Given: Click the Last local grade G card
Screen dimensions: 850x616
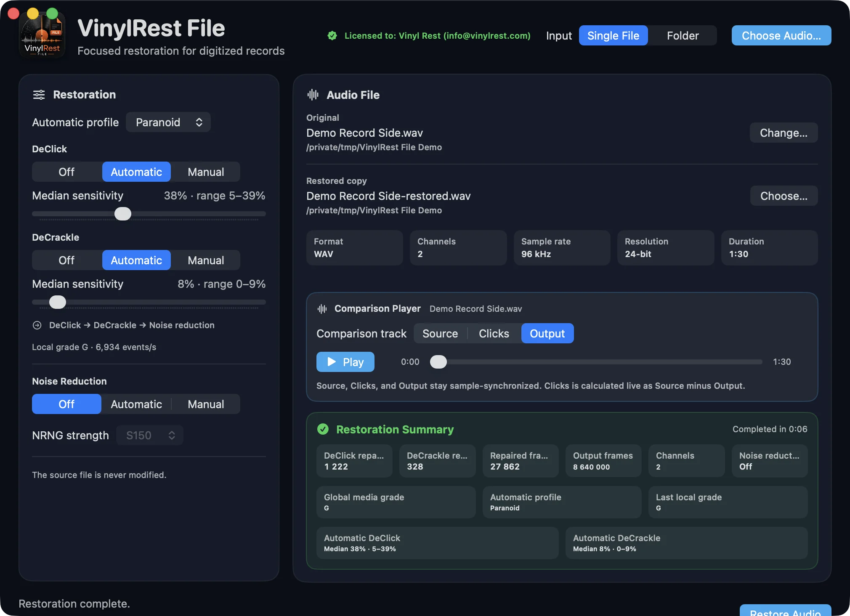Looking at the screenshot, I should tap(728, 502).
